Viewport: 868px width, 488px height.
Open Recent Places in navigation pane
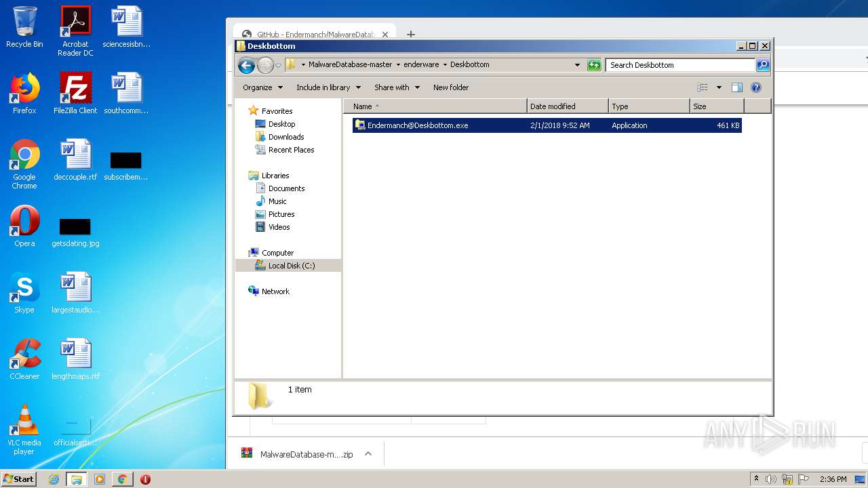291,150
